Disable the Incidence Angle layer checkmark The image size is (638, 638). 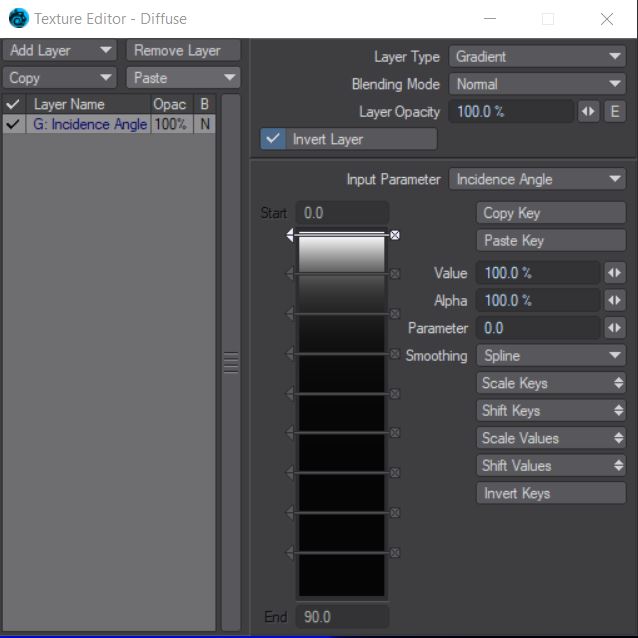tap(13, 125)
